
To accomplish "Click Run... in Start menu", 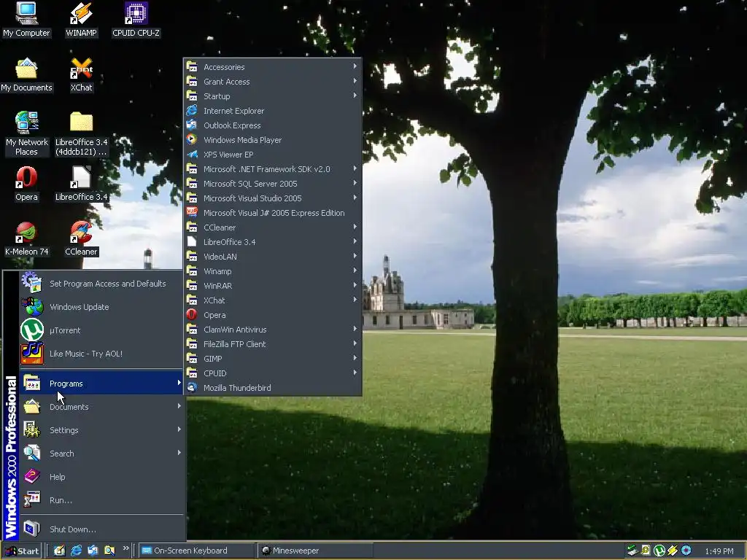I will 101,500.
